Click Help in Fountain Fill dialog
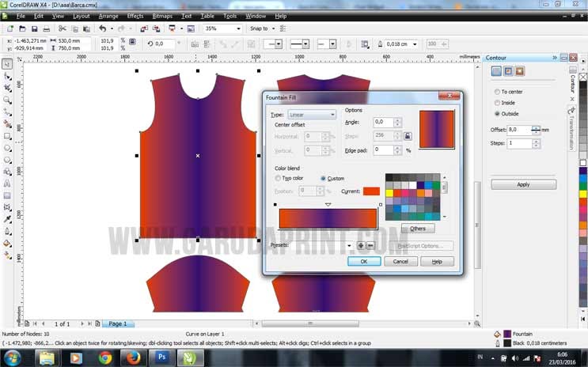This screenshot has height=367, width=588. (438, 261)
